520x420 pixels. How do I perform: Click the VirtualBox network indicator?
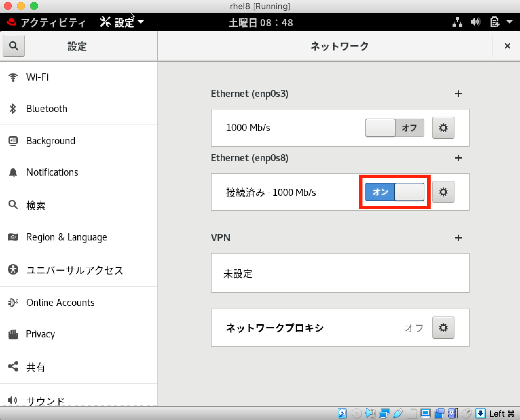pos(384,413)
